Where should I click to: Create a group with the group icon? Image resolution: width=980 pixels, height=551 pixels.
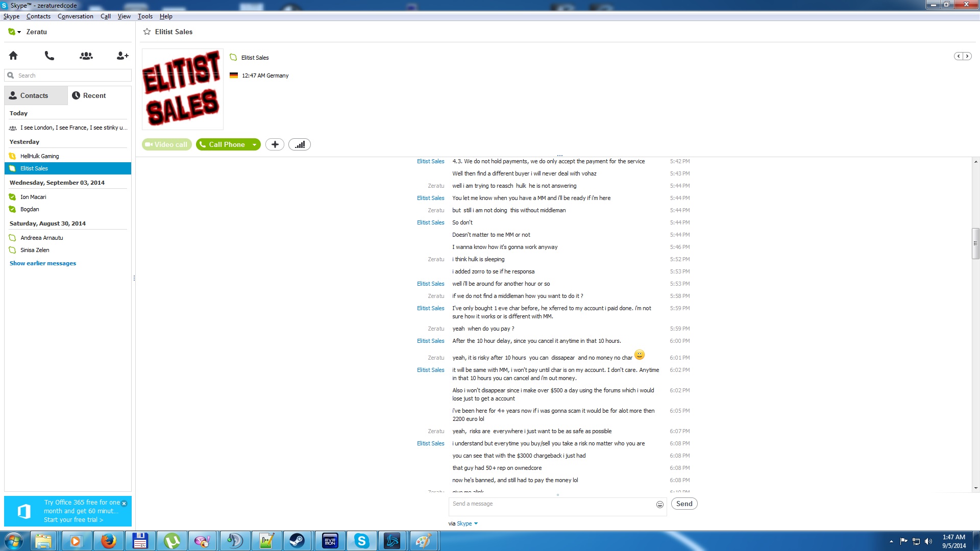click(x=86, y=56)
